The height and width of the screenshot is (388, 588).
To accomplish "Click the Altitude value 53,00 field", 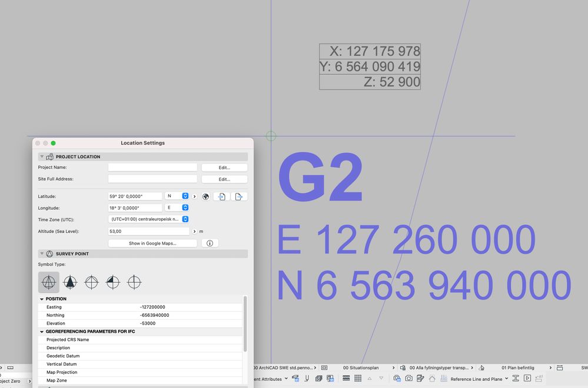I will tap(148, 232).
